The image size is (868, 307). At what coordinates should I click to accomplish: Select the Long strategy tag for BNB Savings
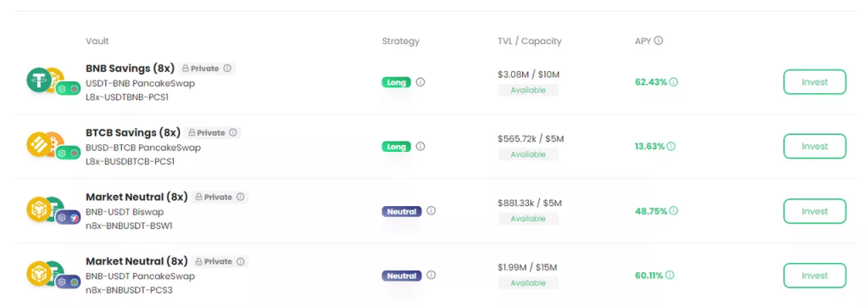pyautogui.click(x=397, y=82)
